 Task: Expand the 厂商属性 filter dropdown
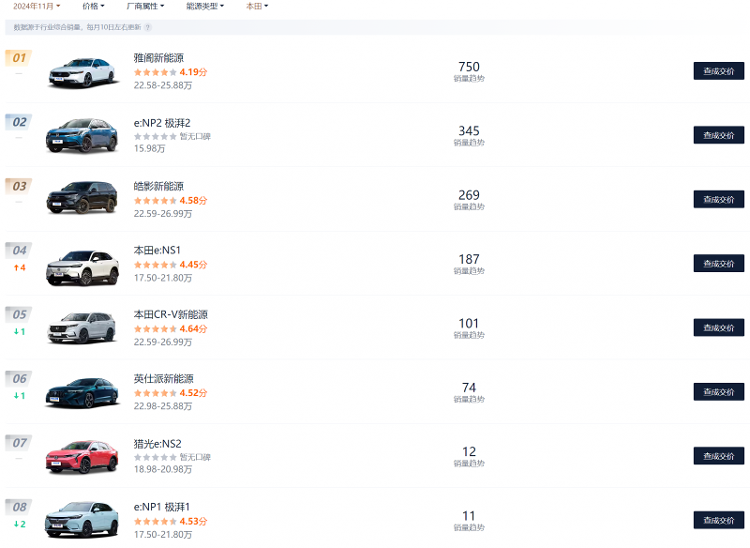tap(145, 6)
